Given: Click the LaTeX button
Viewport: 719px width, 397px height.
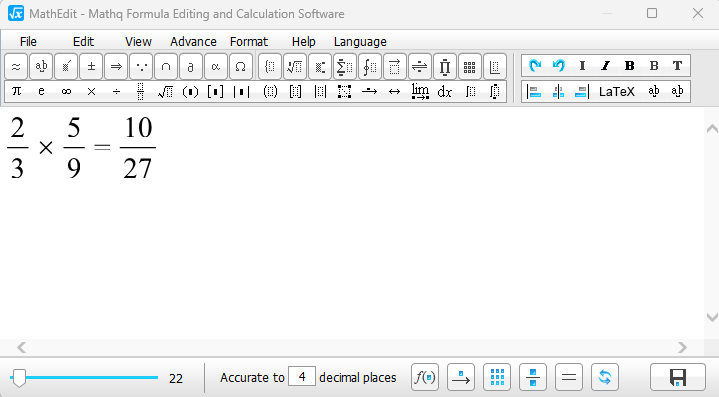Looking at the screenshot, I should click(x=617, y=92).
